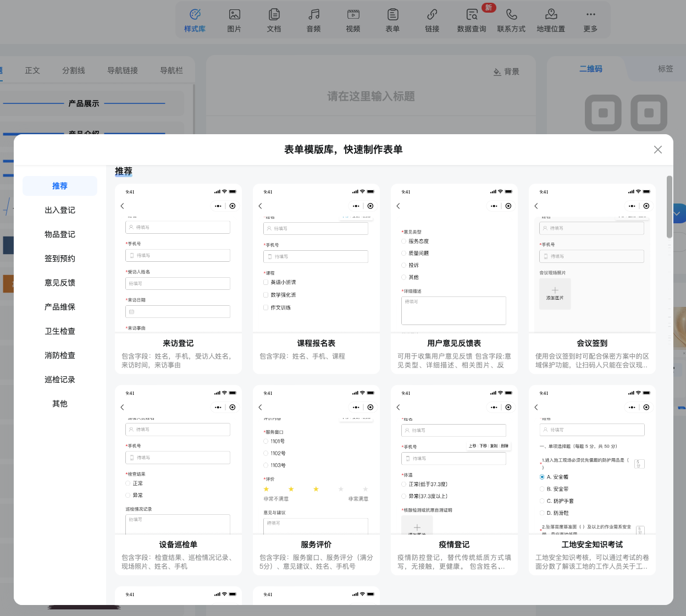The height and width of the screenshot is (616, 686).
Task: Select the 图片 image insert icon
Action: [234, 20]
